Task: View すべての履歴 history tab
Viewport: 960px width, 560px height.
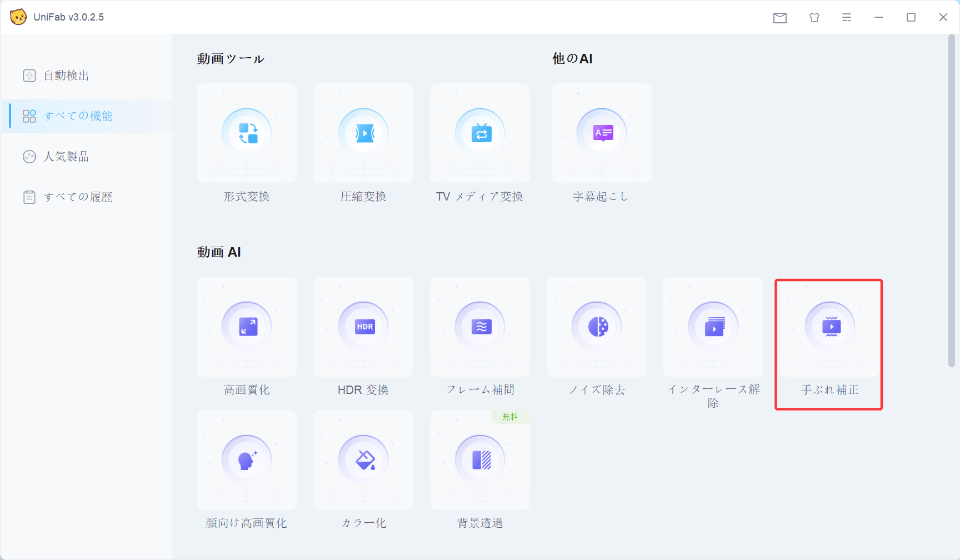Action: (x=87, y=197)
